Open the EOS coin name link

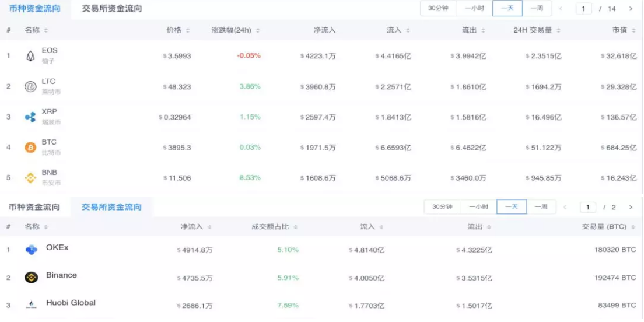(50, 51)
